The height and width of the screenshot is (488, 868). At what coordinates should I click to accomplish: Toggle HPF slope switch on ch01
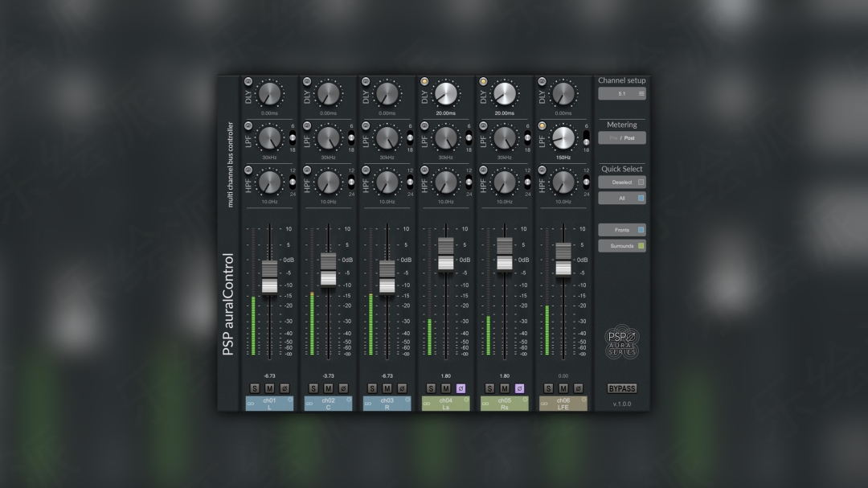click(293, 182)
